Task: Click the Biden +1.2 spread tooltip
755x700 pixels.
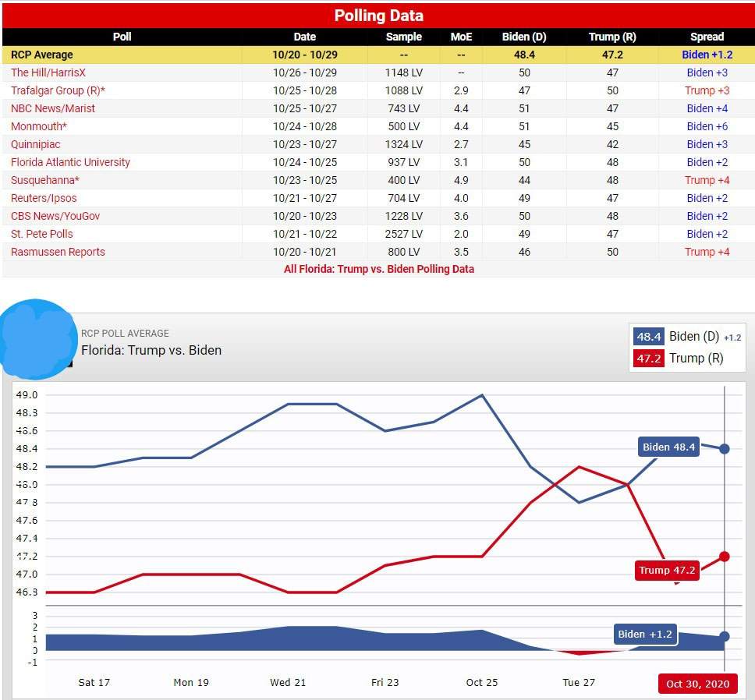Action: click(x=645, y=634)
